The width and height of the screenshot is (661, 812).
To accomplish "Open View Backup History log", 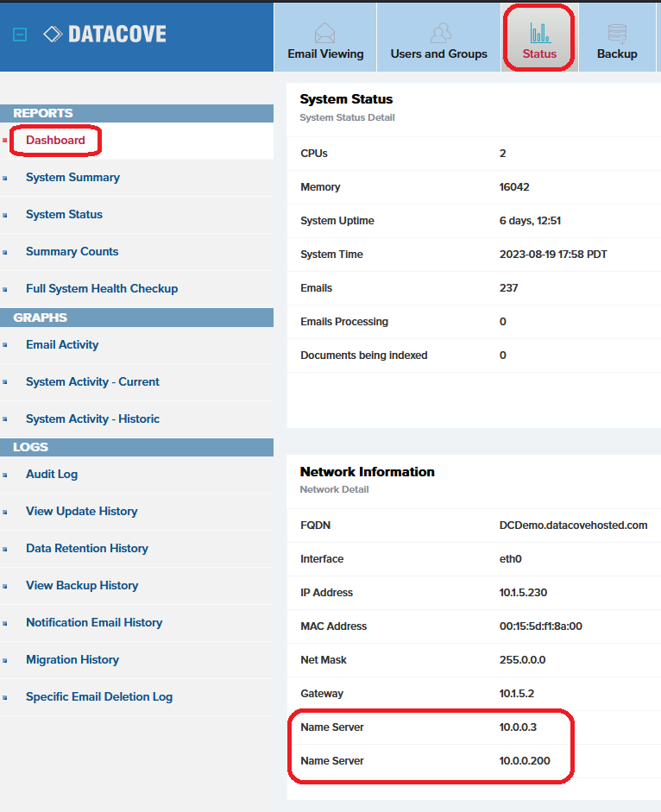I will (x=82, y=586).
